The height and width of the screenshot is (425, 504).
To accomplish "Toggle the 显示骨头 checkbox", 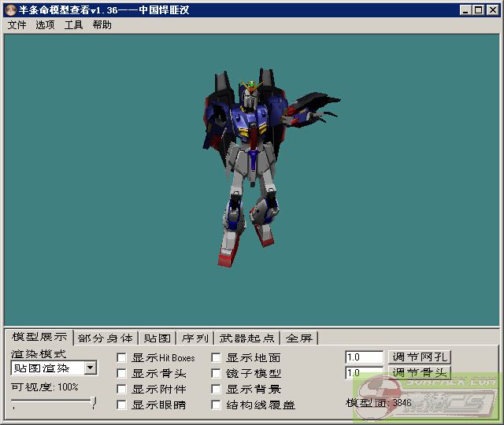I will [x=122, y=374].
